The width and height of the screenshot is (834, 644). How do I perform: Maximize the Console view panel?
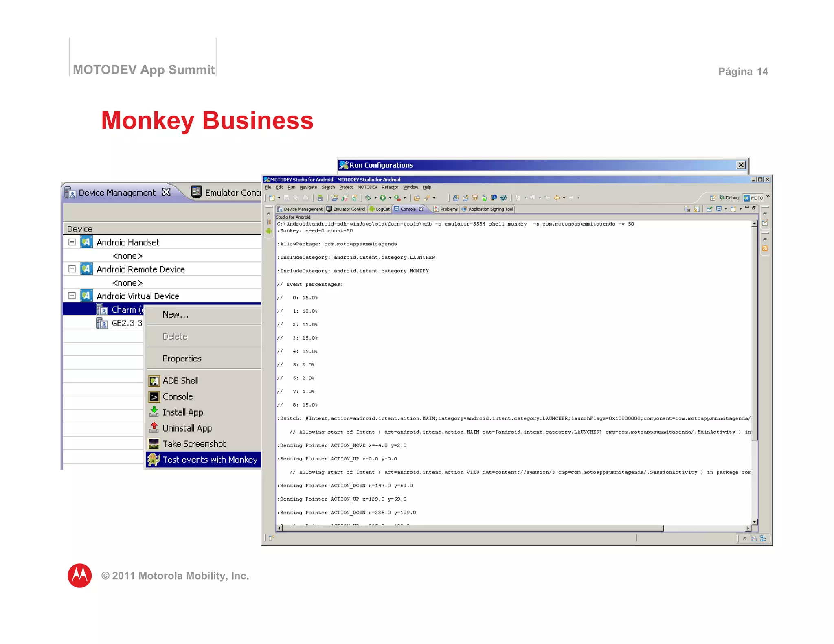coord(754,208)
